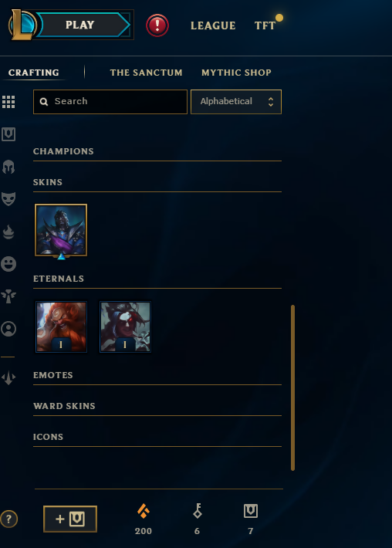The height and width of the screenshot is (548, 392).
Task: Filter loot by skins mask icon
Action: pyautogui.click(x=8, y=199)
